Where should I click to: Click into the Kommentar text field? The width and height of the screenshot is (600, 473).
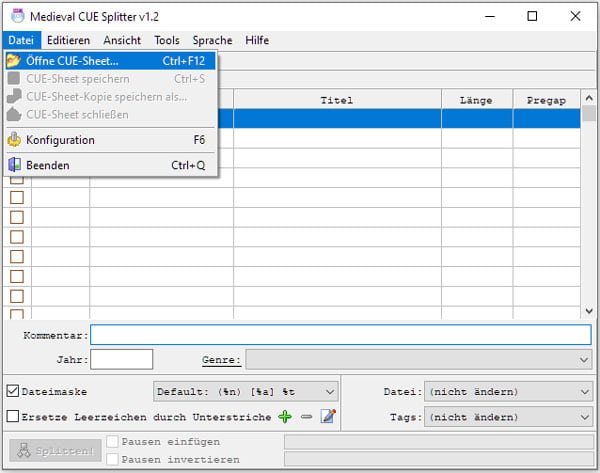point(340,335)
